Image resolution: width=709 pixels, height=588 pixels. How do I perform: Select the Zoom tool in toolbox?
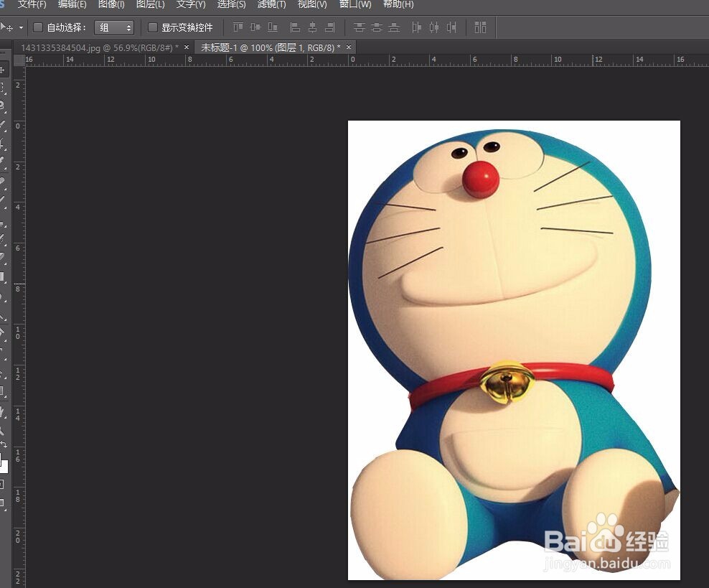[x=3, y=430]
